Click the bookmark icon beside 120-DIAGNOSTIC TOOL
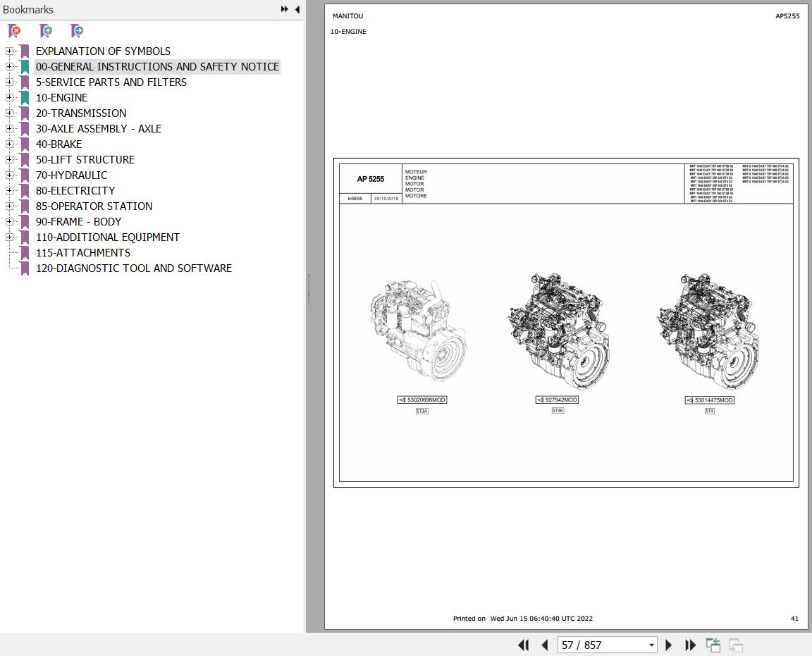Viewport: 812px width, 656px height. (x=25, y=268)
